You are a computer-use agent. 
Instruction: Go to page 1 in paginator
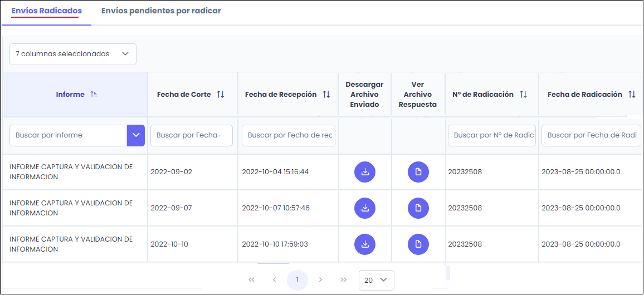click(x=297, y=280)
